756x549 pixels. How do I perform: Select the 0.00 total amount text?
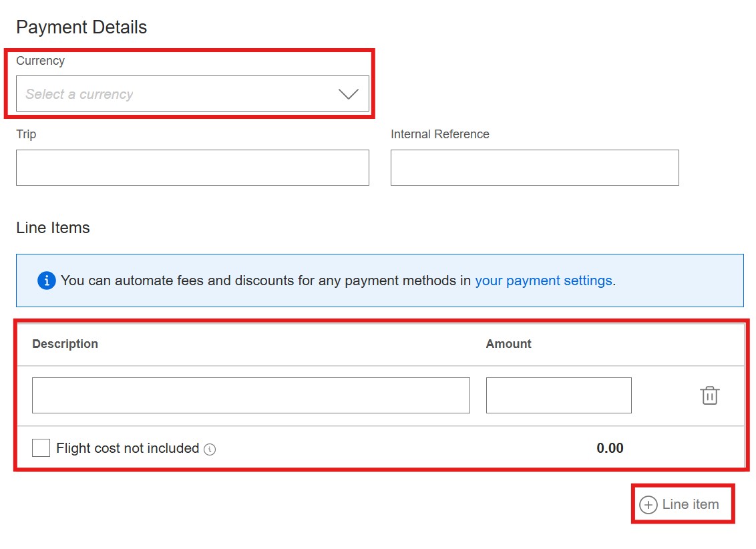click(x=610, y=448)
